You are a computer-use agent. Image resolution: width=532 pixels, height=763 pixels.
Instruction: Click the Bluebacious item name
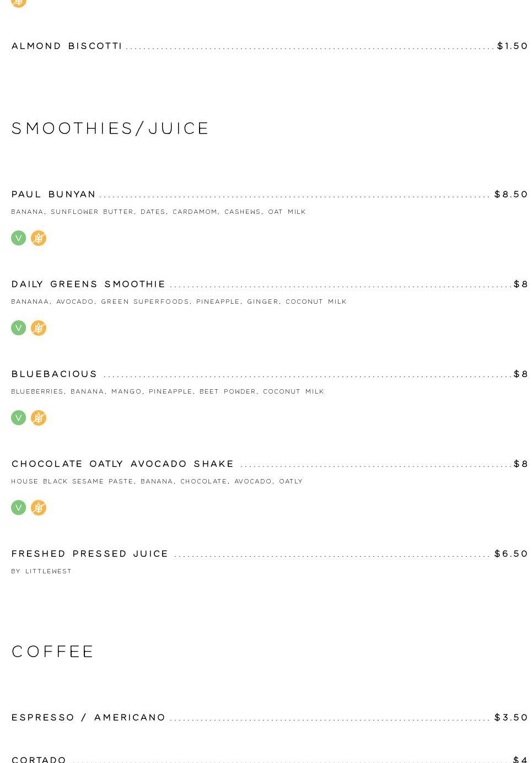pos(54,374)
